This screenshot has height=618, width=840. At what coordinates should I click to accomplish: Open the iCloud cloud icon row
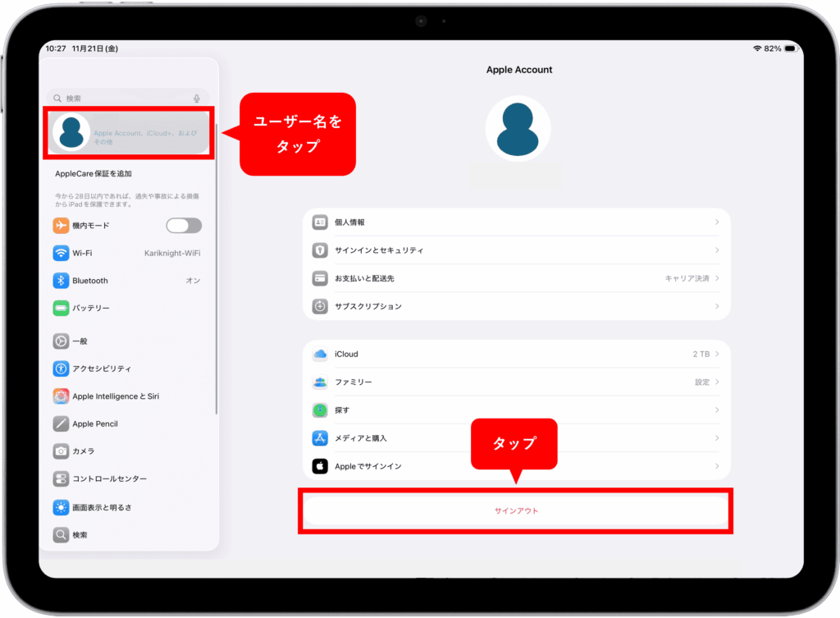pos(320,355)
